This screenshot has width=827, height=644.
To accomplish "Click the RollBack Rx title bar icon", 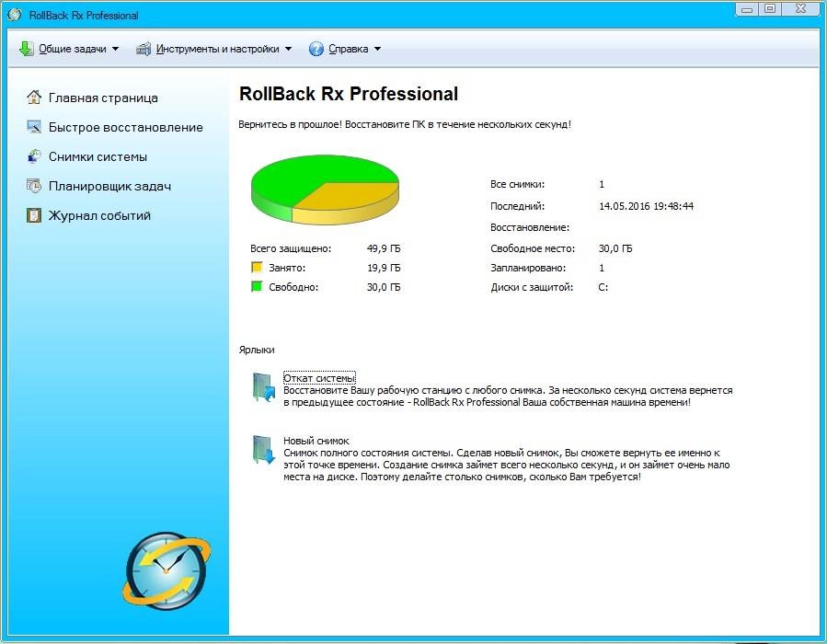I will pyautogui.click(x=14, y=15).
